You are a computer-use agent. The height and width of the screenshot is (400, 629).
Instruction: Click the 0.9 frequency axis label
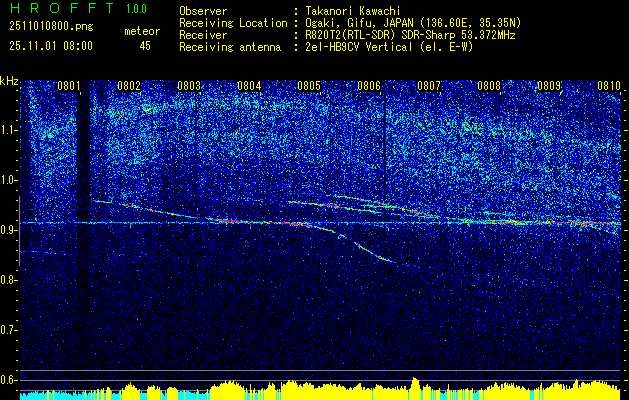[8, 230]
